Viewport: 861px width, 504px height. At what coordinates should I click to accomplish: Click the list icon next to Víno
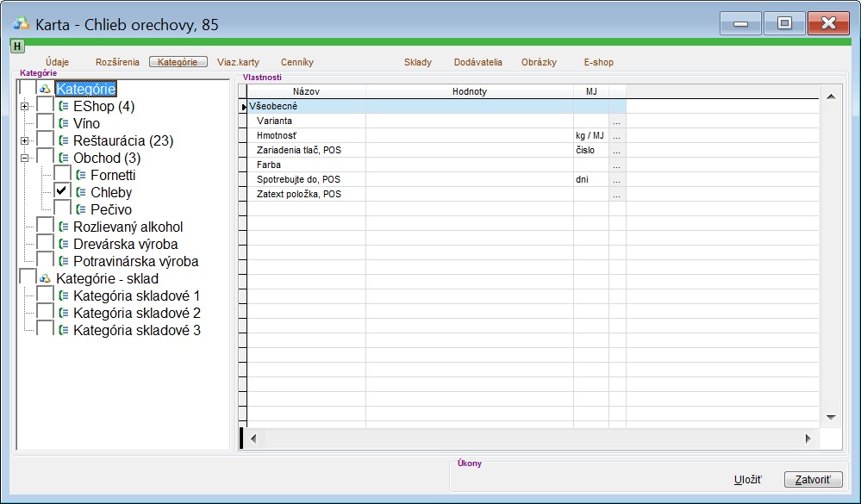point(64,123)
